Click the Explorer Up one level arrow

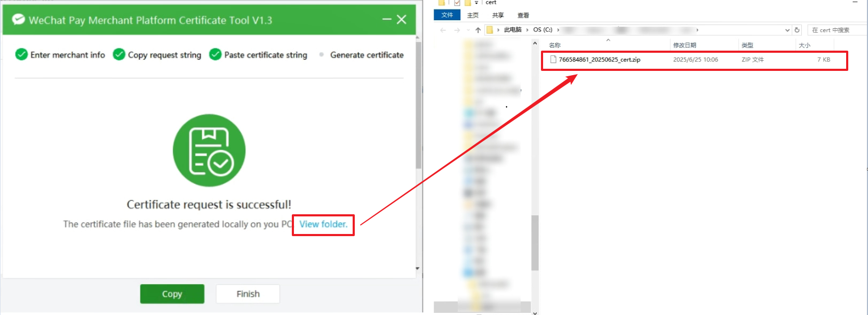(478, 30)
